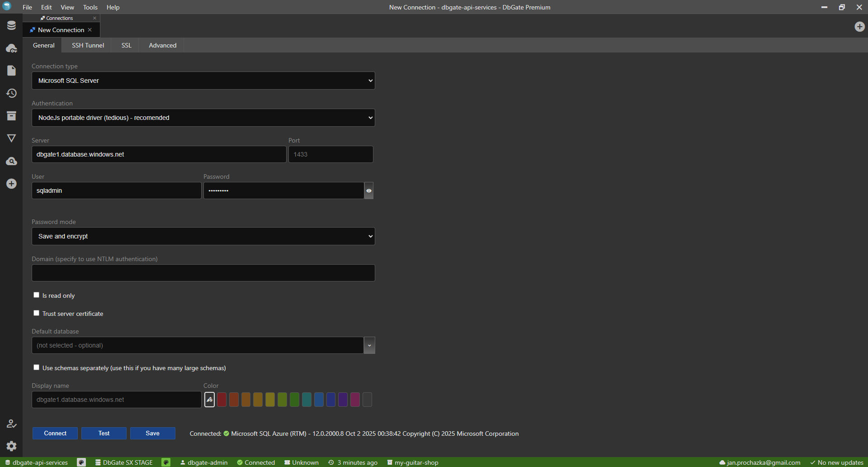Viewport: 868px width, 467px height.
Task: Open the cloud search panel
Action: coord(11,161)
